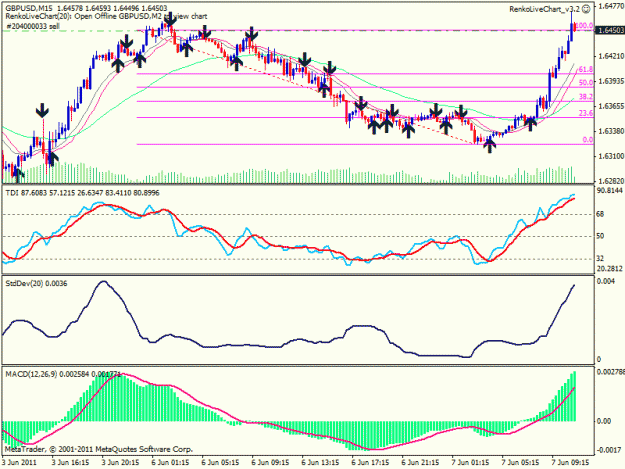Viewport: 625px width, 469px height.
Task: Click the 0.002788 MACD scale value
Action: click(x=610, y=372)
